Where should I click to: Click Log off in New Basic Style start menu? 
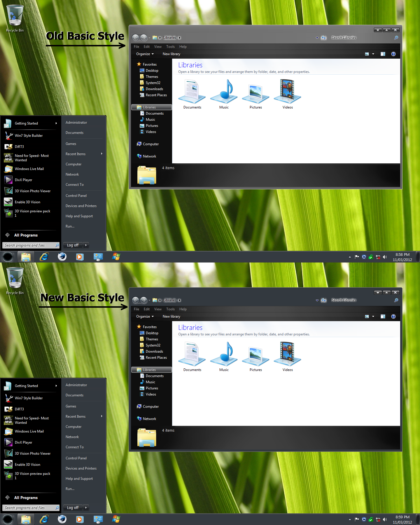[73, 508]
